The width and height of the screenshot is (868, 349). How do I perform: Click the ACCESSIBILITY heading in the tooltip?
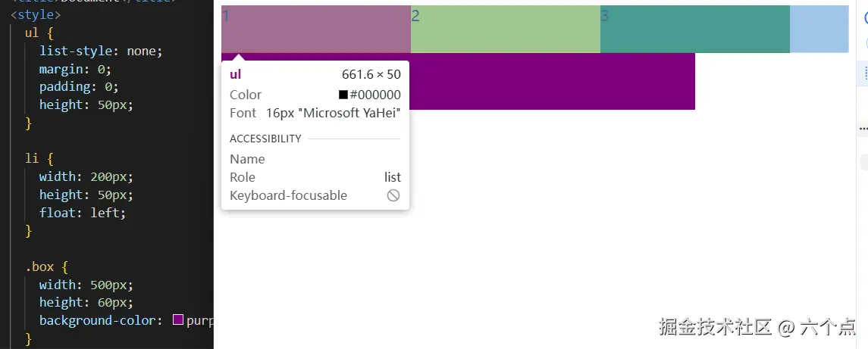click(x=265, y=139)
